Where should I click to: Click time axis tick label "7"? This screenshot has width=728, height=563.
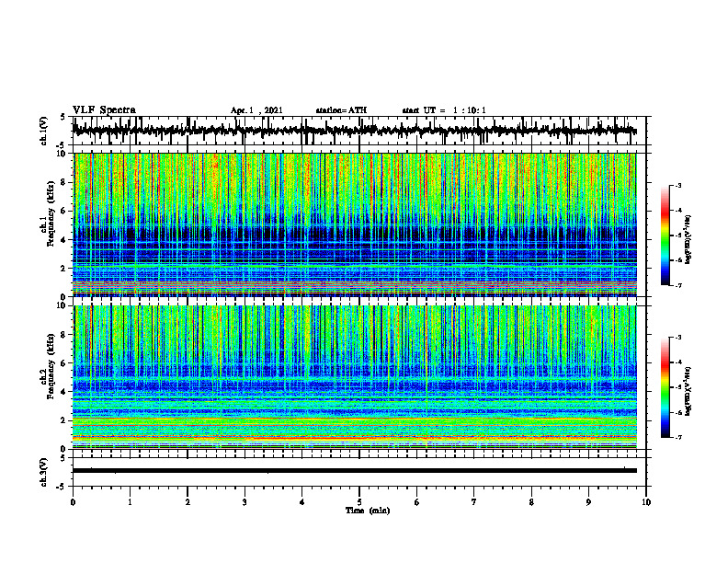(474, 502)
